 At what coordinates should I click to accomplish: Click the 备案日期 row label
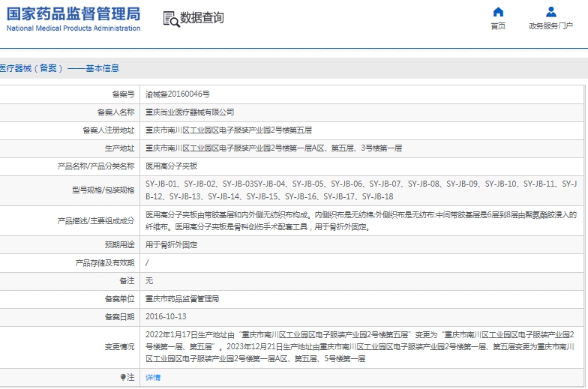[120, 316]
